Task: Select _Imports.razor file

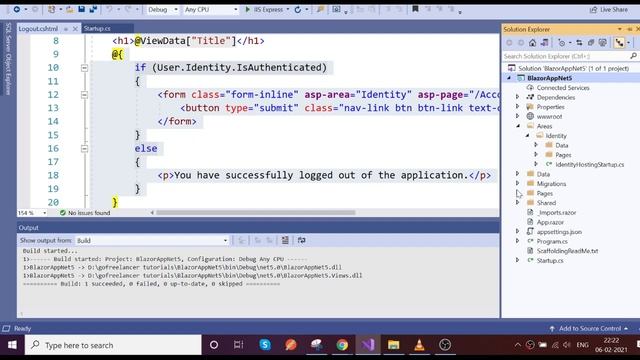Action: 557,213
